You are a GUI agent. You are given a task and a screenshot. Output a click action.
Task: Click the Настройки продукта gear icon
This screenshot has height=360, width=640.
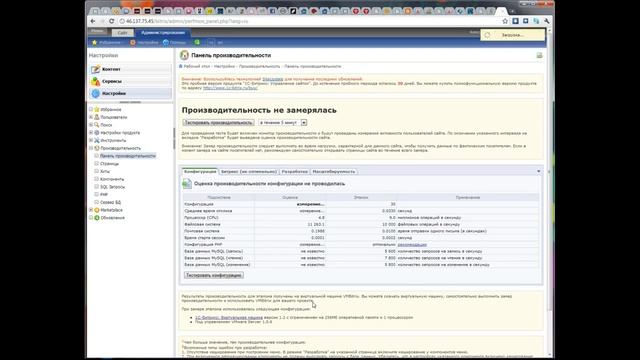click(x=97, y=133)
